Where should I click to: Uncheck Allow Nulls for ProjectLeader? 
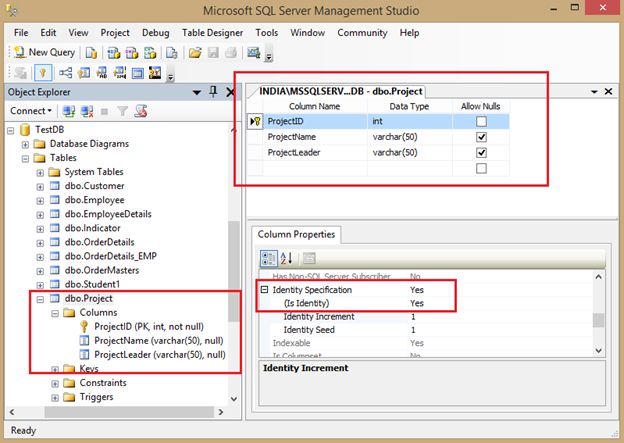click(x=481, y=152)
